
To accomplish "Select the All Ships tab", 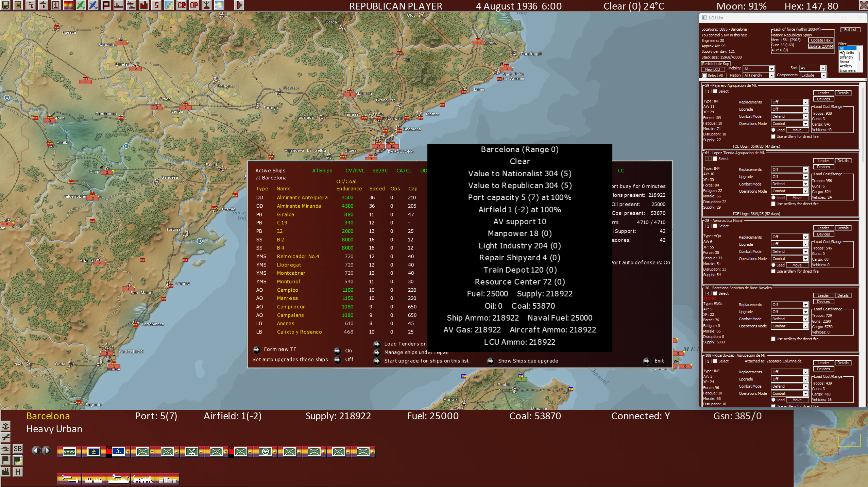I will pyautogui.click(x=322, y=171).
